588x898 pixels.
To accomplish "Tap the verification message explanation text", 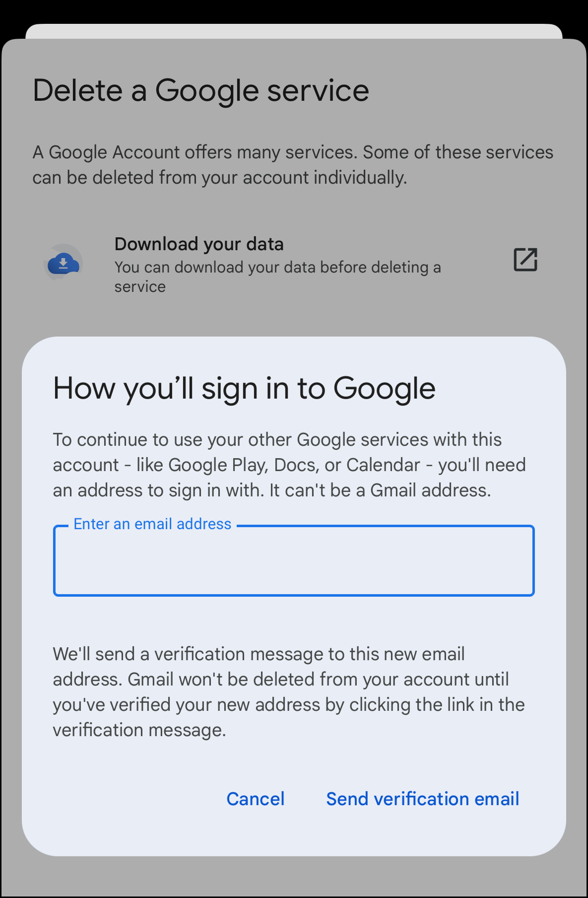I will [289, 692].
